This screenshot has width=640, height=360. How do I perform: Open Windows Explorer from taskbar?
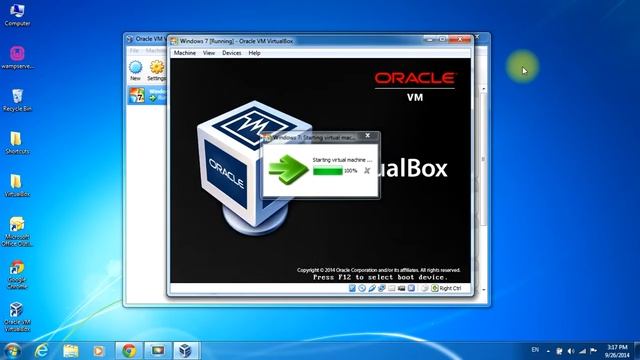tap(71, 351)
